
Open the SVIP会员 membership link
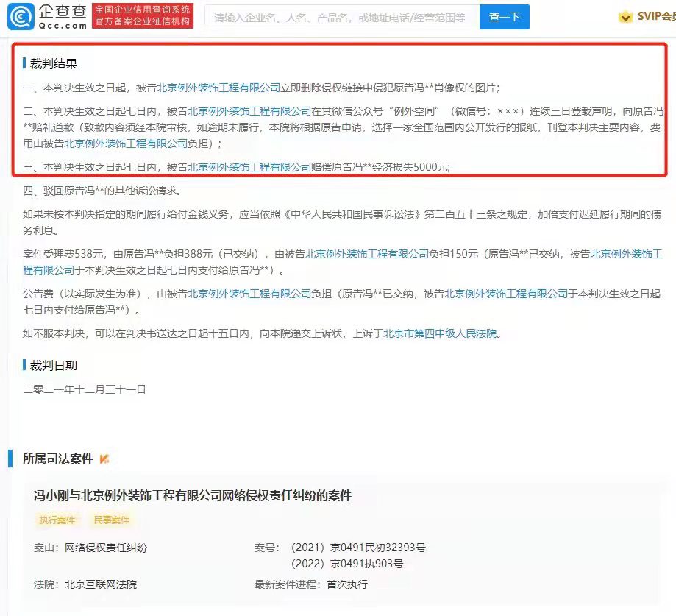pyautogui.click(x=656, y=16)
